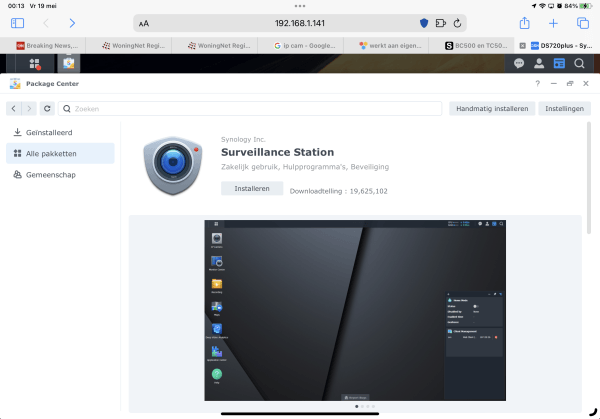This screenshot has height=419, width=600.
Task: Open the AA reader text size menu
Action: pos(144,24)
